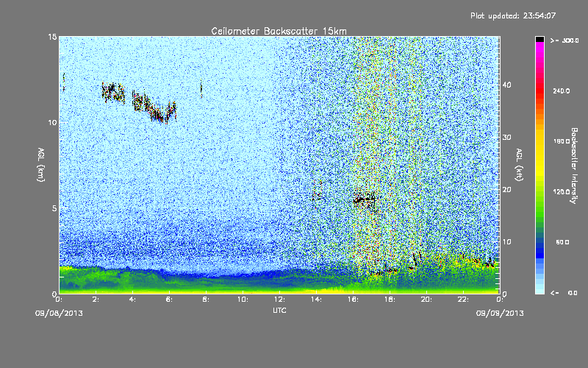Select the '14:' UTC hour tick
Screen dimensions: 588x368
tap(317, 300)
